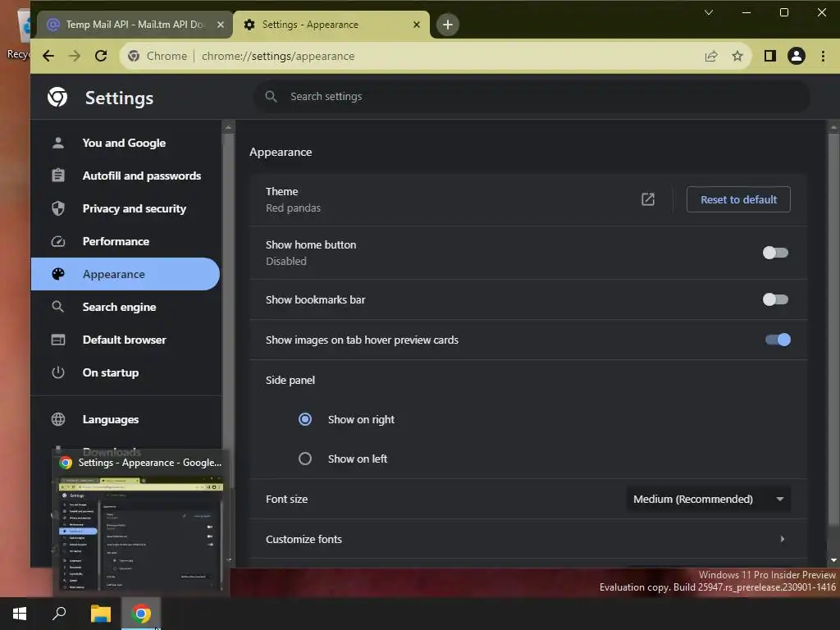Select the Settings - Appearance tab
This screenshot has width=840, height=630.
pyautogui.click(x=331, y=25)
